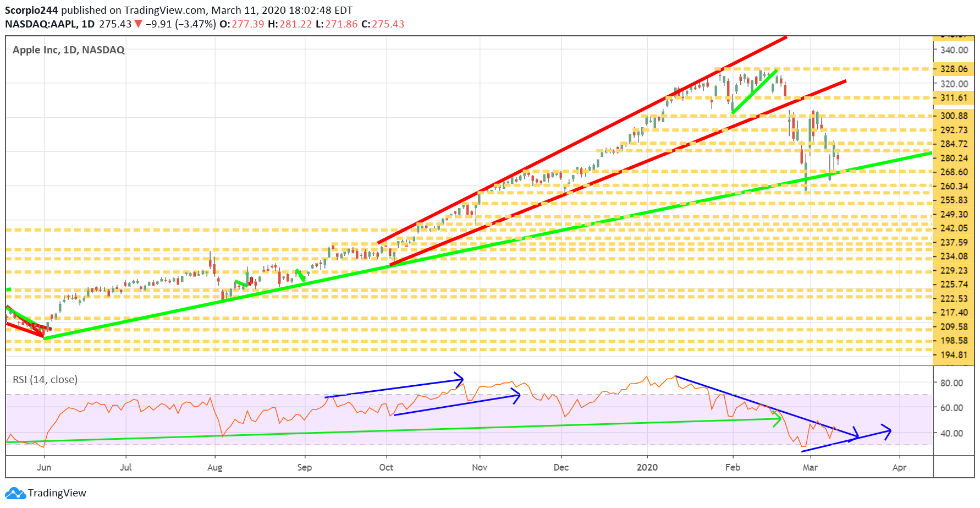
Task: Click the 249.30 price level label
Action: 954,215
